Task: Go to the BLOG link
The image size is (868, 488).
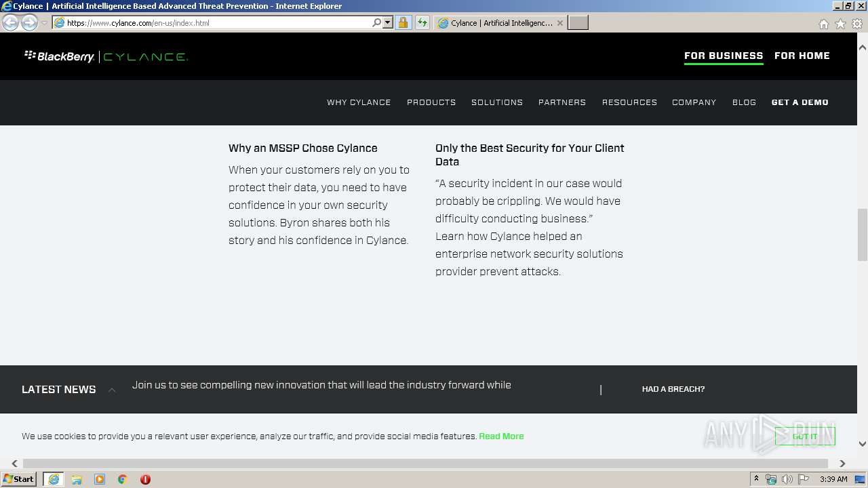Action: click(744, 102)
